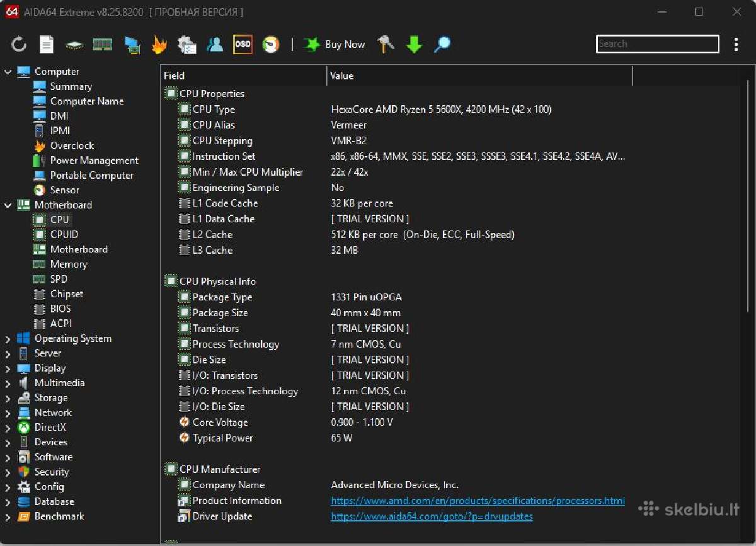Click the CPU chip toolbar icon
This screenshot has width=756, height=546.
(x=74, y=45)
